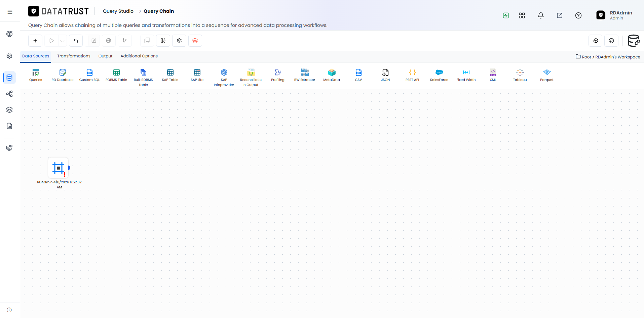Open the Output tab
The image size is (644, 318).
[105, 56]
